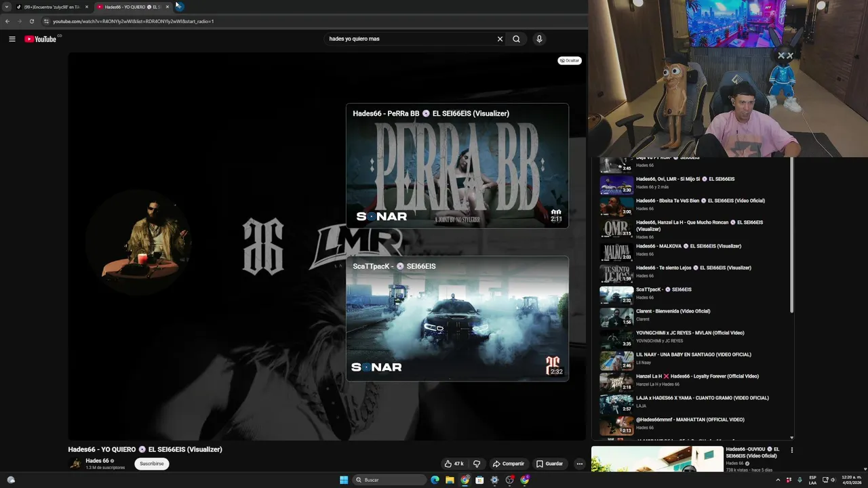The width and height of the screenshot is (868, 488).
Task: Play 'Si Mijo Si' from playlist
Action: coord(692,183)
